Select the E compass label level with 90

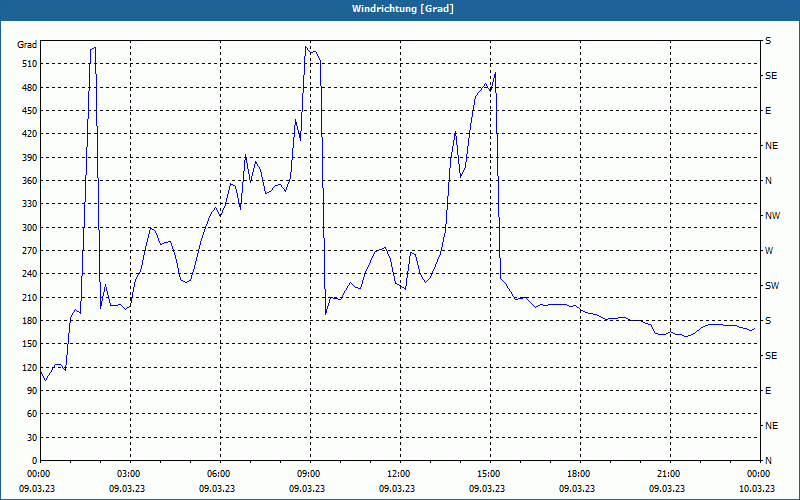click(x=768, y=391)
